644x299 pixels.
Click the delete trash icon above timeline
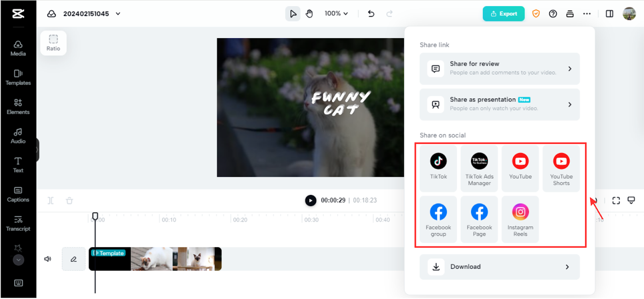coord(69,201)
